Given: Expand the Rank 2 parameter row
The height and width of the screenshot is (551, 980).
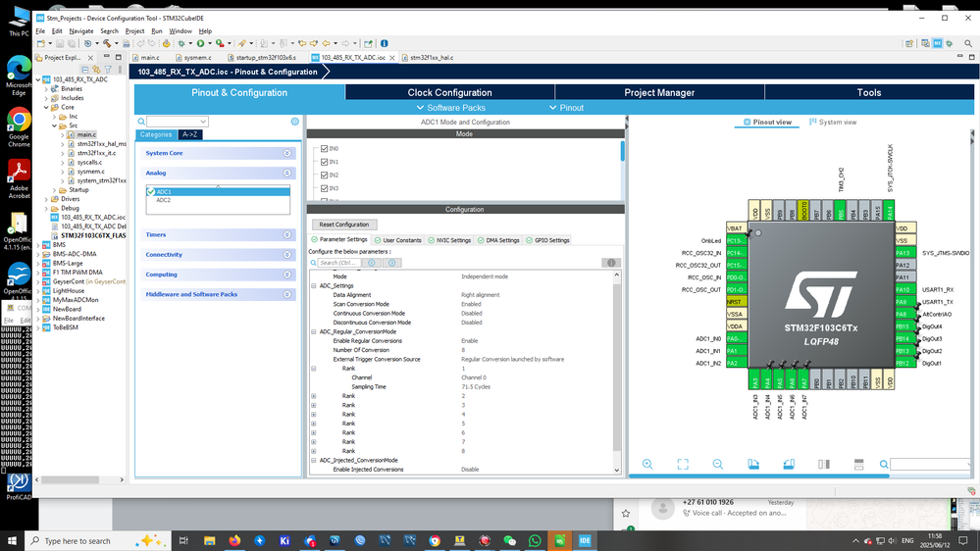Looking at the screenshot, I should pyautogui.click(x=314, y=396).
